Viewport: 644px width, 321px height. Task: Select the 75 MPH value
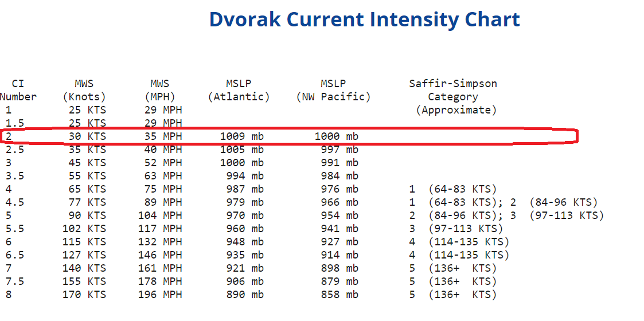coord(163,189)
